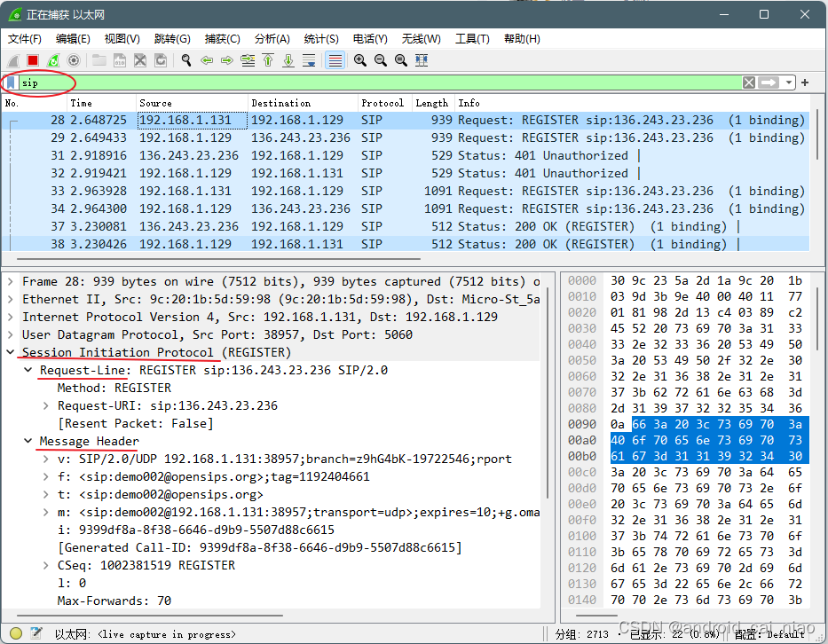Screen dimensions: 828x644
Task: Open the display filter history dropdown
Action: [x=788, y=82]
